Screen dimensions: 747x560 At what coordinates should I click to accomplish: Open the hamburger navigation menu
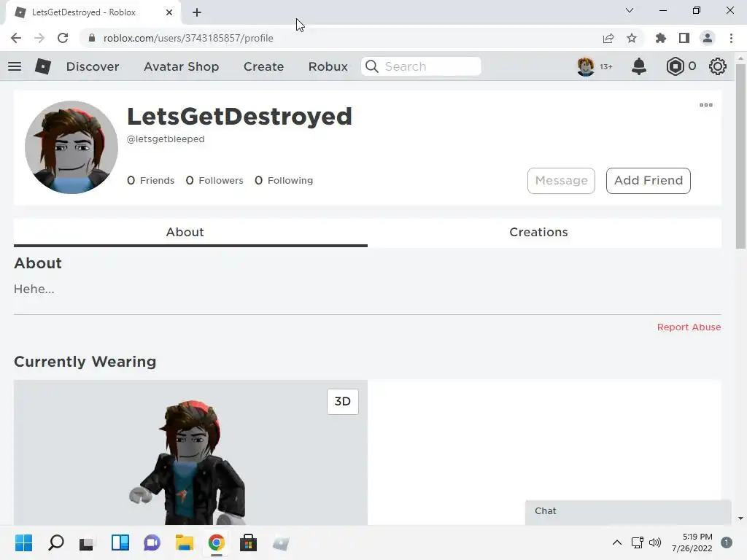(15, 66)
